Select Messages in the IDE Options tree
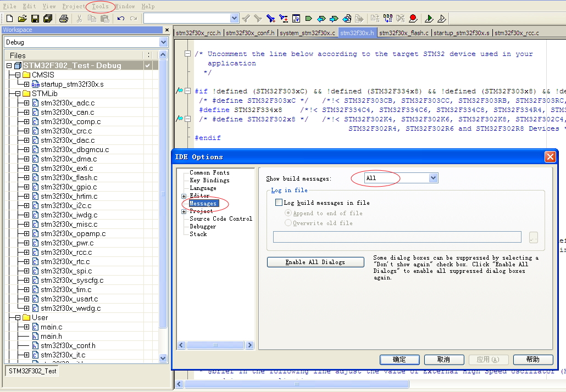Image resolution: width=566 pixels, height=392 pixels. click(x=203, y=203)
